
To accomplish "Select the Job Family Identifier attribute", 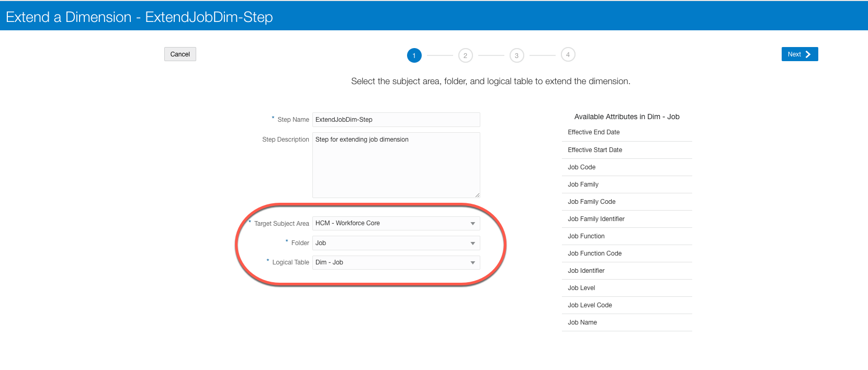I will pos(596,219).
